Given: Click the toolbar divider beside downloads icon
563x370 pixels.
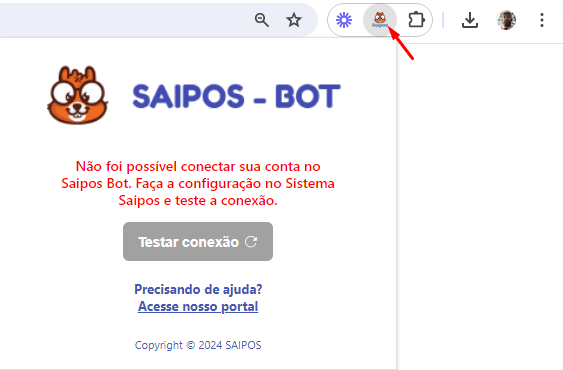Looking at the screenshot, I should 443,20.
